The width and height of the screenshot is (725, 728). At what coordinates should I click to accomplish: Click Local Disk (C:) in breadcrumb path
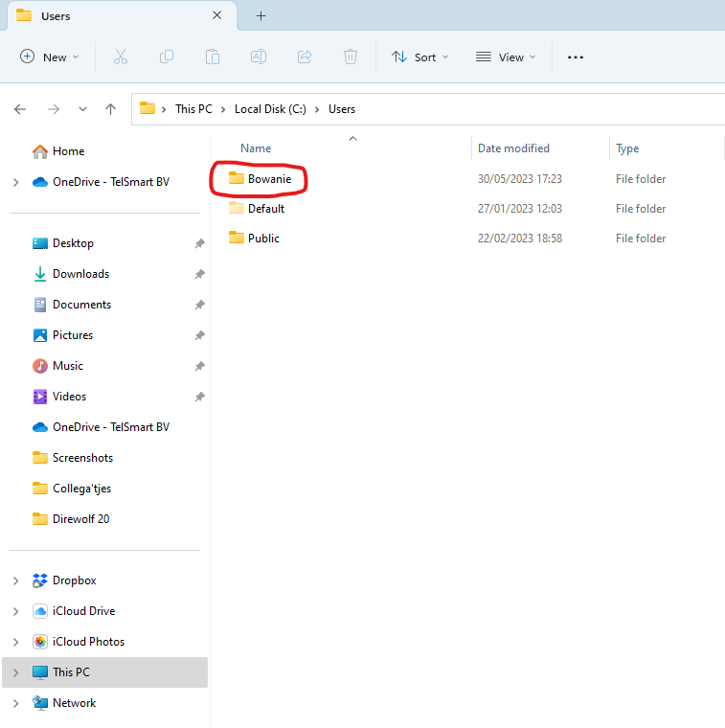click(270, 109)
